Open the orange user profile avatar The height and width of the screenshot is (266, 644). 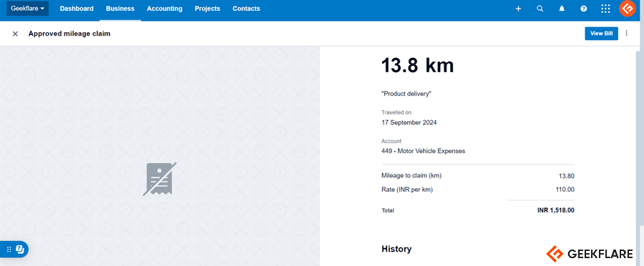click(628, 9)
